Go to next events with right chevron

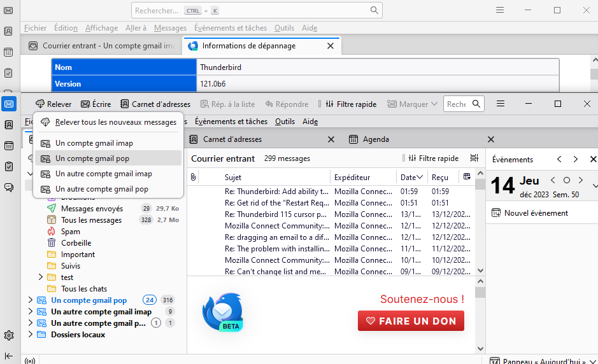576,159
